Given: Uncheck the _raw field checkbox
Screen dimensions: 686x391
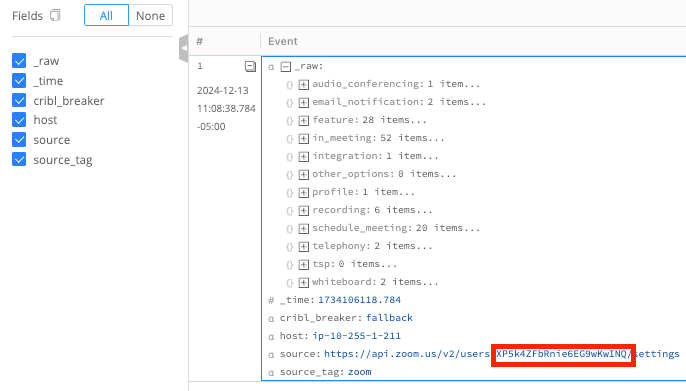Looking at the screenshot, I should (x=19, y=61).
